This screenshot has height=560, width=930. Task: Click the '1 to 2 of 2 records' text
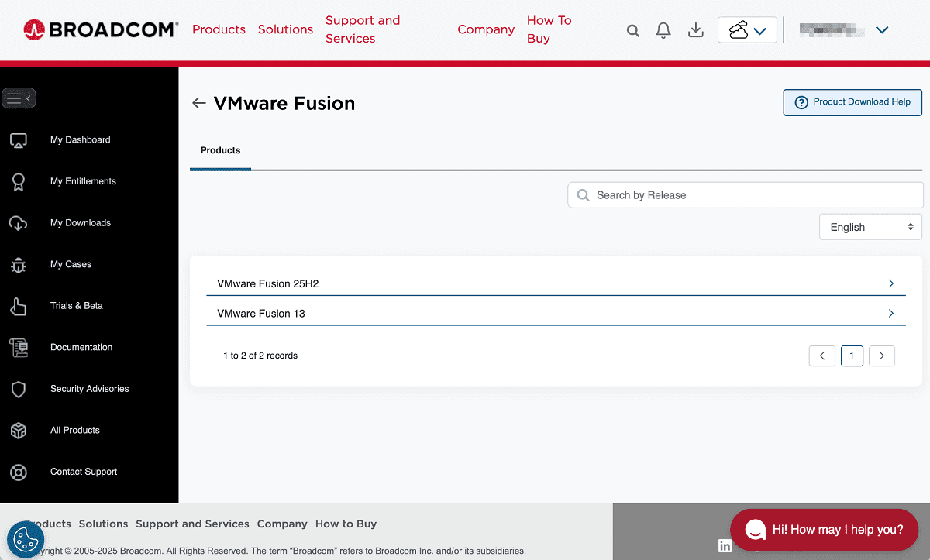pyautogui.click(x=260, y=356)
